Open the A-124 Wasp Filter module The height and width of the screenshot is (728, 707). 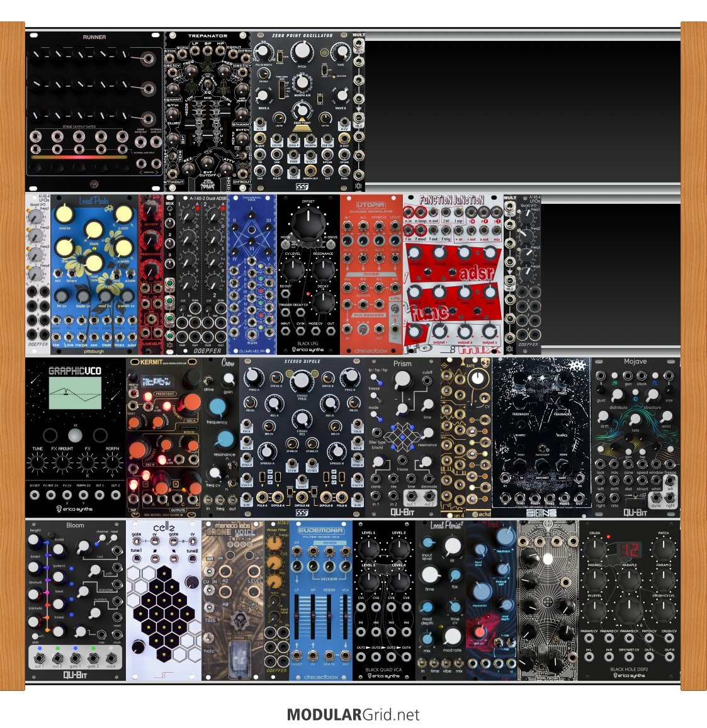277,600
